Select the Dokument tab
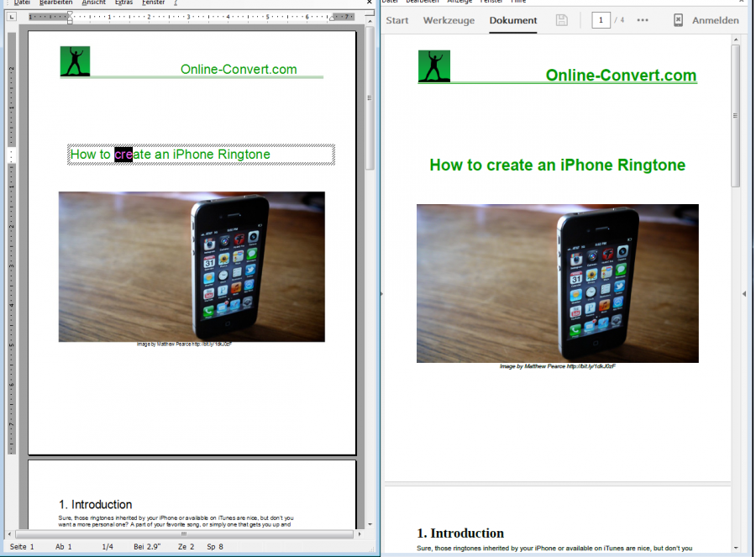756x557 pixels. tap(513, 20)
